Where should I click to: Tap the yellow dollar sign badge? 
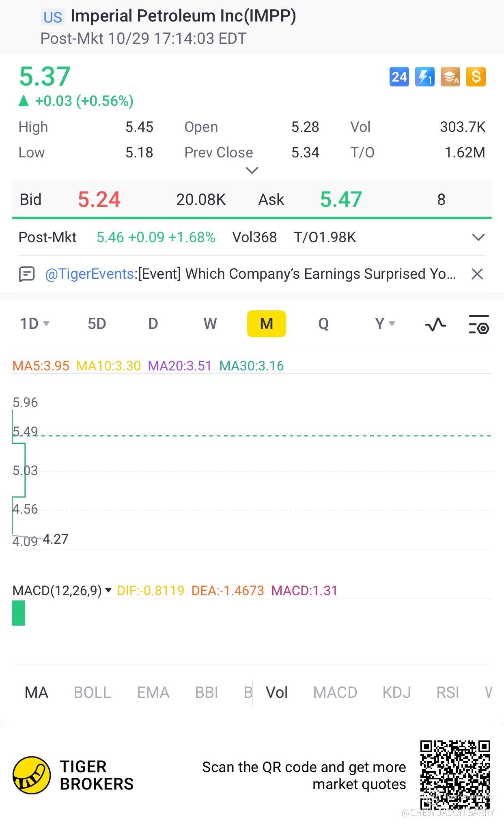pos(476,77)
